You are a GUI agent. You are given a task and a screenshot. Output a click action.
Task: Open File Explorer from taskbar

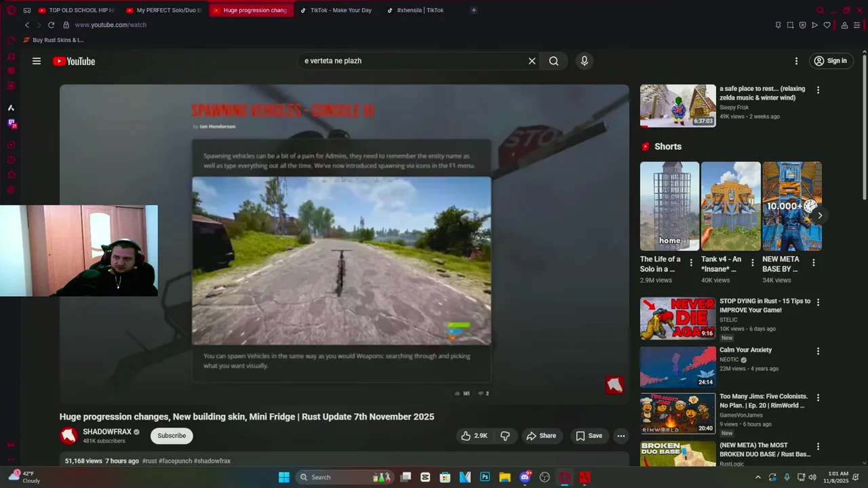(505, 477)
